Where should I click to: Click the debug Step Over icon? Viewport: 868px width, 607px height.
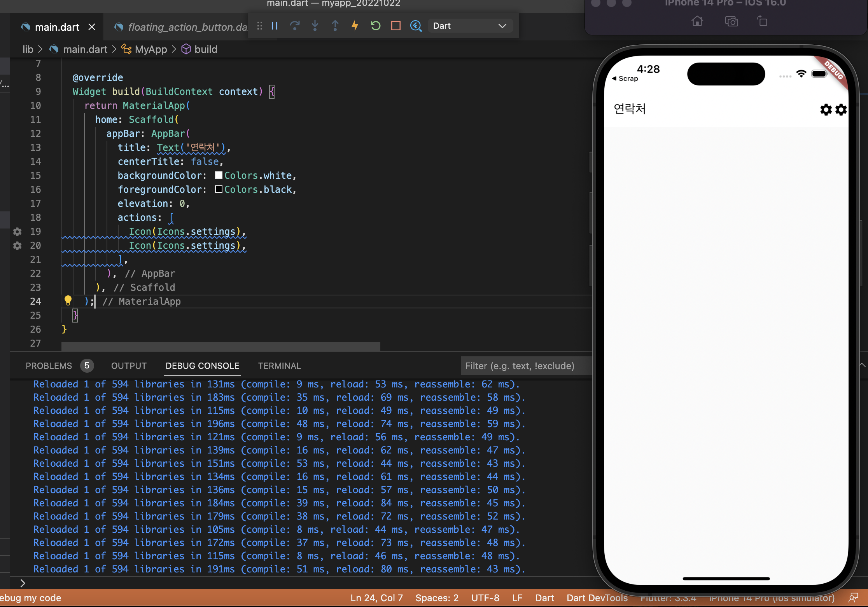tap(295, 26)
